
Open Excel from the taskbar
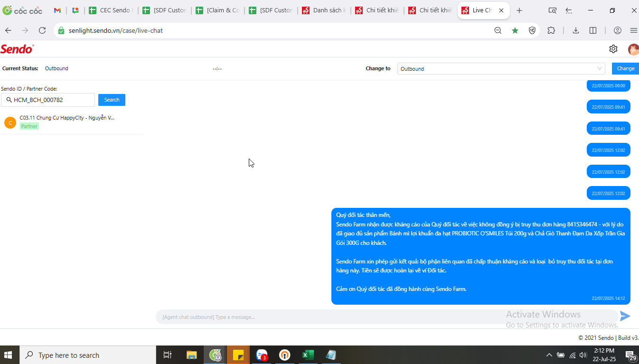(308, 355)
